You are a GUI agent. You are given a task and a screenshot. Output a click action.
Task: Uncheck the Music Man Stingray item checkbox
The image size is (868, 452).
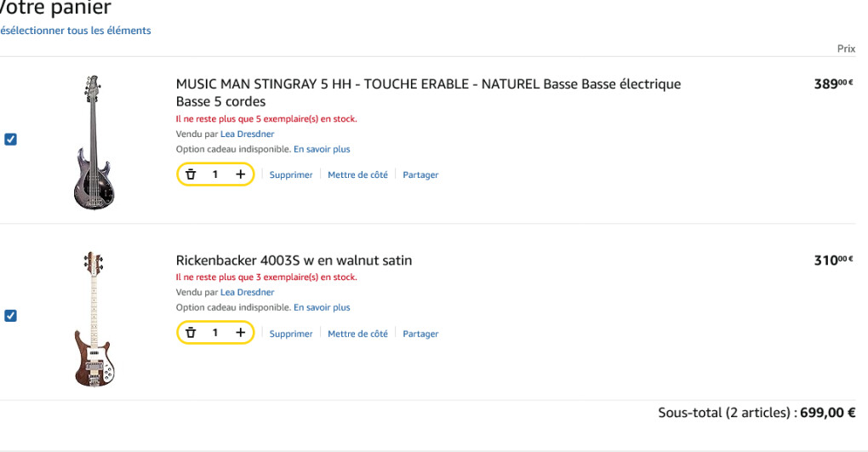(x=10, y=140)
